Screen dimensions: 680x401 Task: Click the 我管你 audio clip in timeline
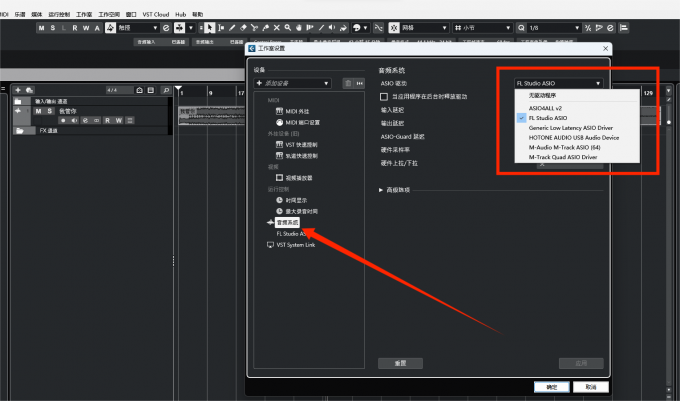[x=212, y=116]
